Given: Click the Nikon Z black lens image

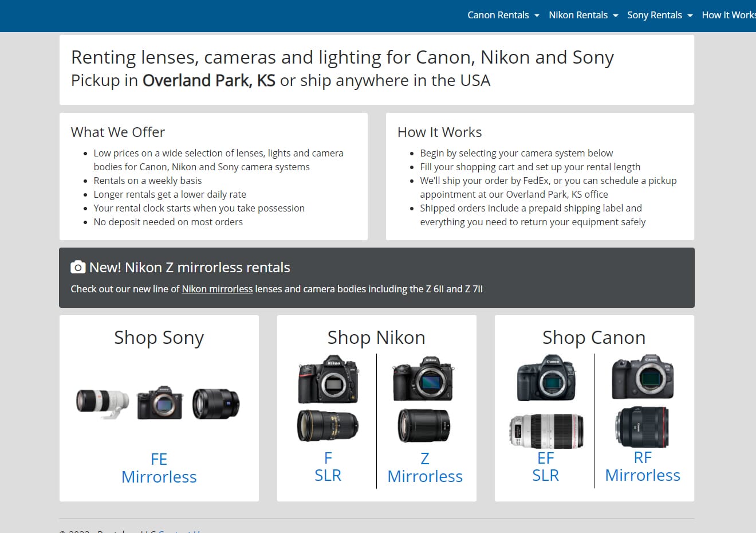Looking at the screenshot, I should click(424, 426).
